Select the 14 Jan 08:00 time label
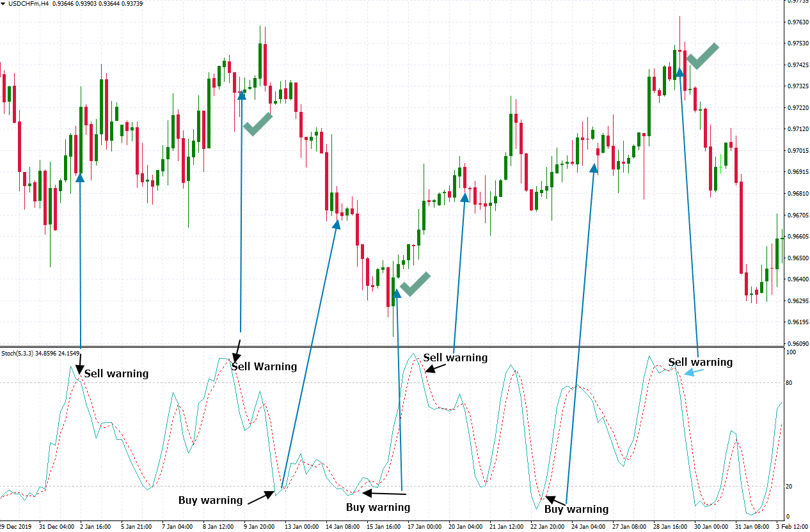The height and width of the screenshot is (532, 810). tap(343, 527)
